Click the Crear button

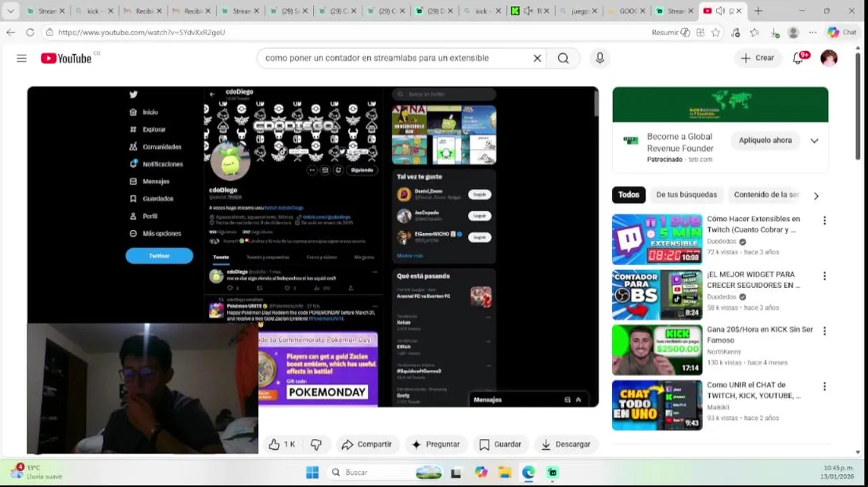(757, 58)
